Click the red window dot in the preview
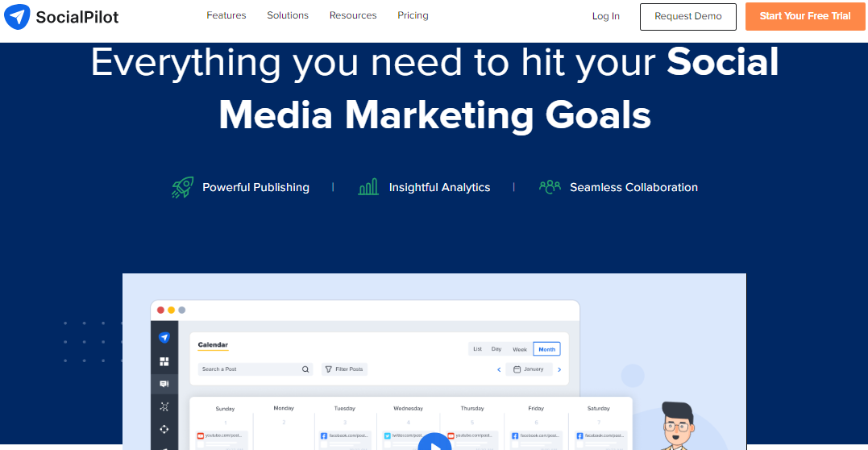The image size is (868, 450). click(161, 310)
